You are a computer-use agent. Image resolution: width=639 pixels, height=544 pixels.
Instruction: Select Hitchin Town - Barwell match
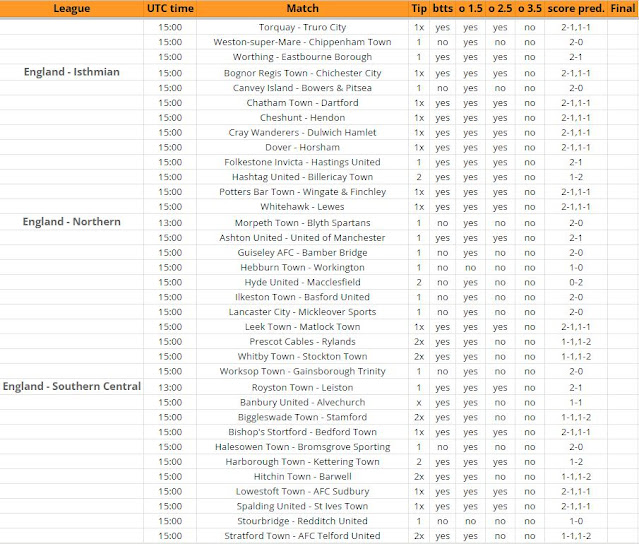[302, 477]
